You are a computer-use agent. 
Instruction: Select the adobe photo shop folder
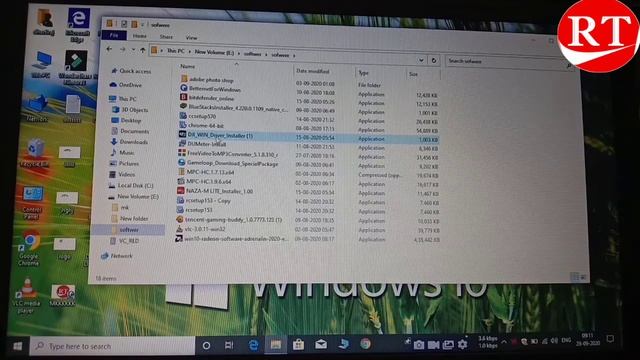207,80
